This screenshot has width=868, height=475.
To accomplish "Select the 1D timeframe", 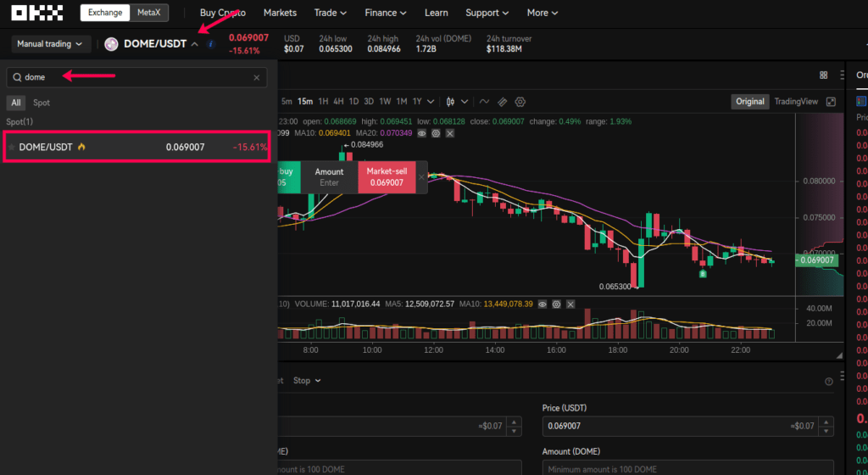I will pyautogui.click(x=353, y=102).
